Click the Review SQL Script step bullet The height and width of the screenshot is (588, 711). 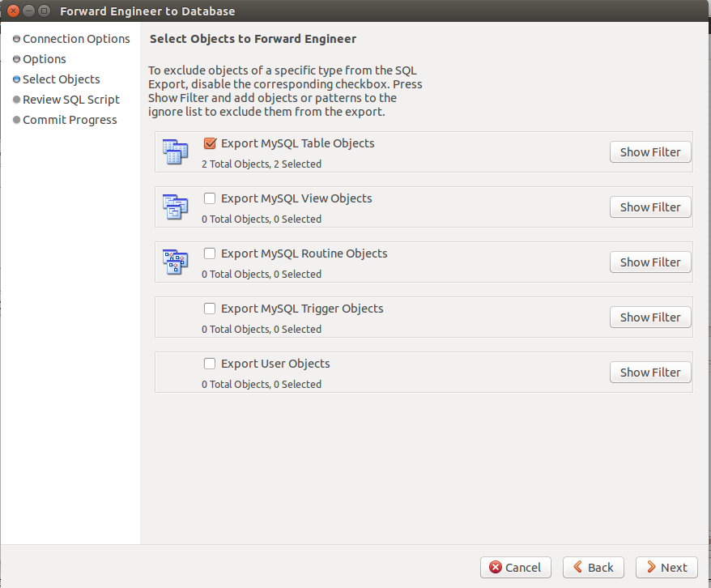17,100
